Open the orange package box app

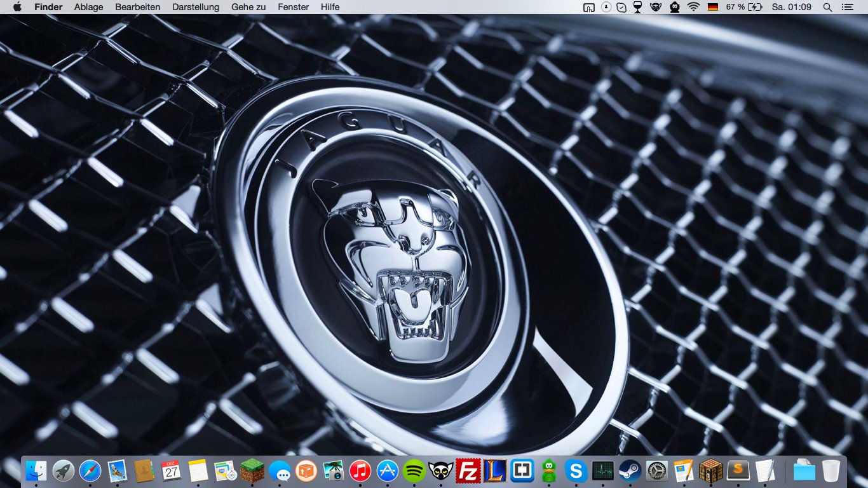click(306, 471)
